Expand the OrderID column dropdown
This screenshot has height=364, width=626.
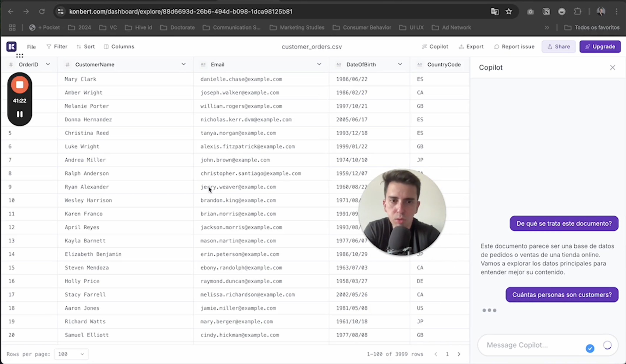click(48, 64)
